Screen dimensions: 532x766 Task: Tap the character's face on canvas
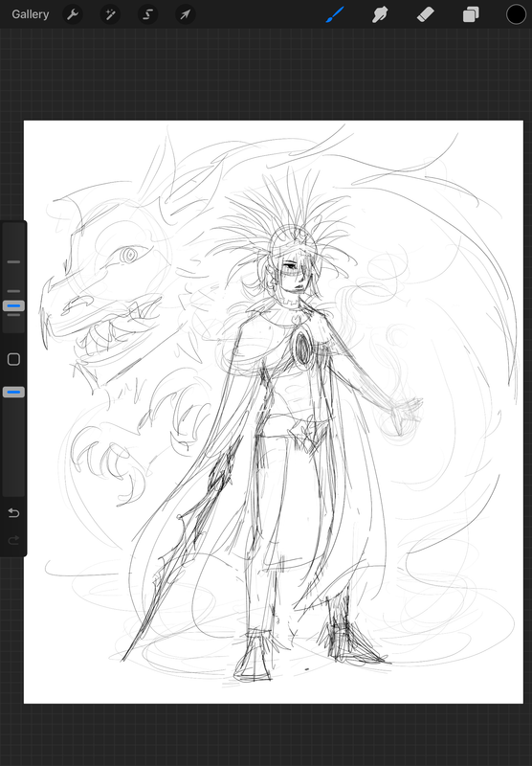pos(294,274)
